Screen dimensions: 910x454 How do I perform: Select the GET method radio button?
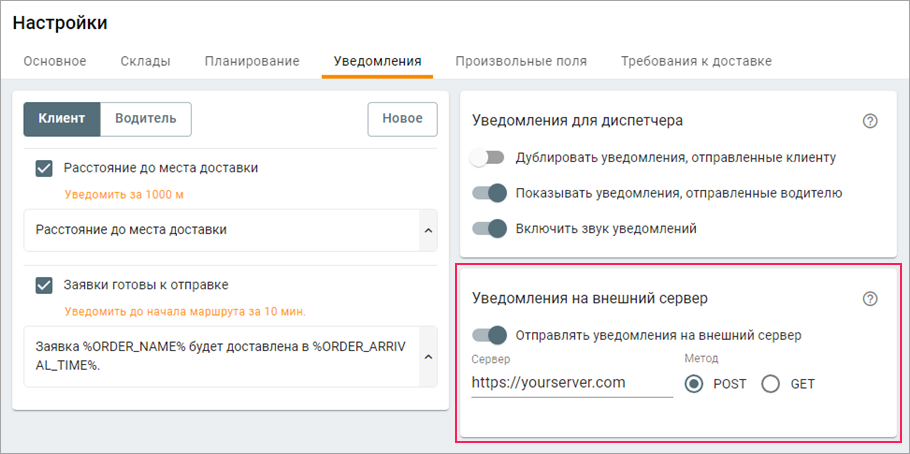(x=771, y=384)
